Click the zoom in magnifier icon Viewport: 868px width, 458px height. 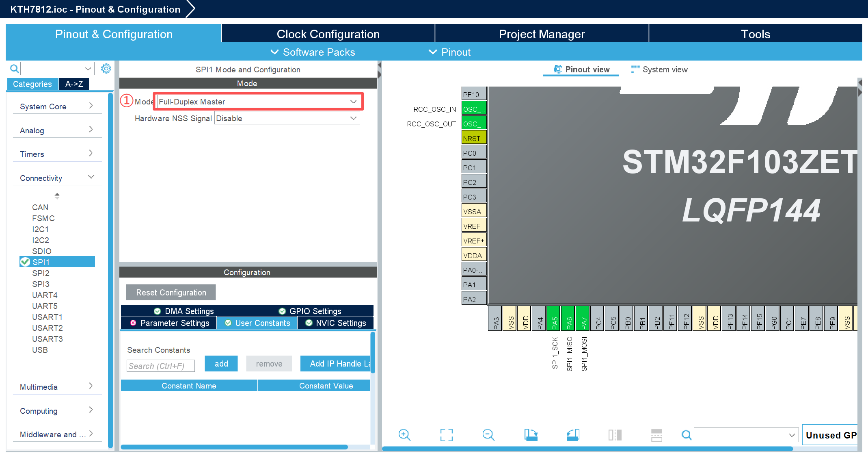pos(404,435)
